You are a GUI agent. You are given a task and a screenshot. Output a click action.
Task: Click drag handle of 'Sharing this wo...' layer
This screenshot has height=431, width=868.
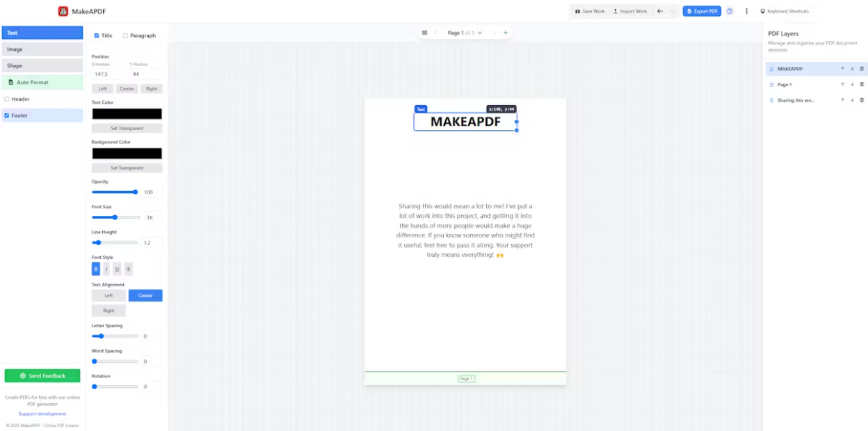pos(771,100)
